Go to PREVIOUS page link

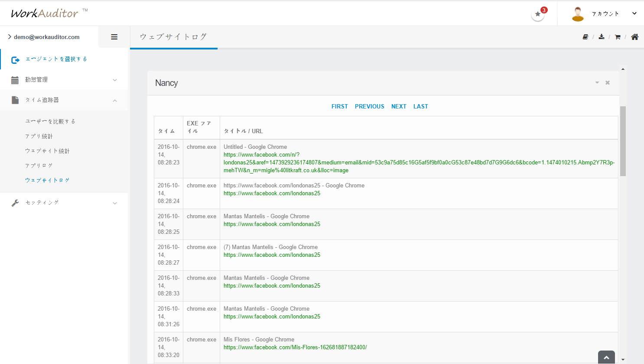tap(370, 106)
